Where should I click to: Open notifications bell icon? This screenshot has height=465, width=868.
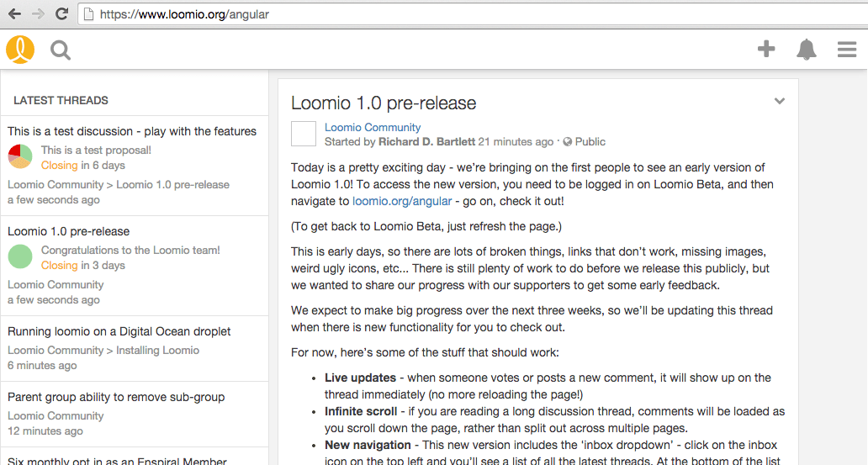[x=807, y=50]
